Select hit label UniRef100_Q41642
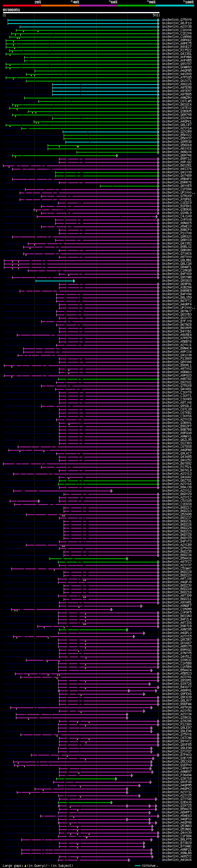Image resolution: width=197 pixels, height=868 pixels. [x=177, y=477]
